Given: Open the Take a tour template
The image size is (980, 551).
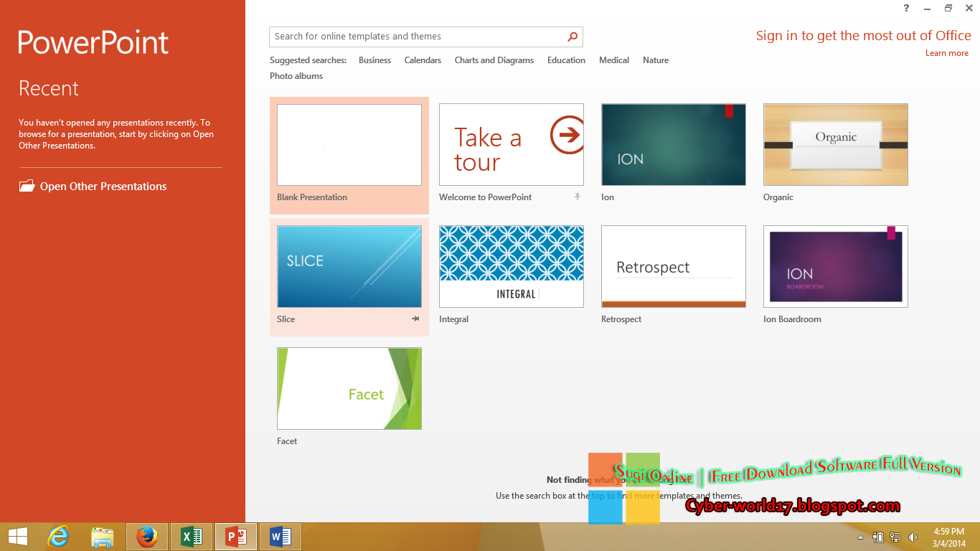Looking at the screenshot, I should tap(512, 145).
